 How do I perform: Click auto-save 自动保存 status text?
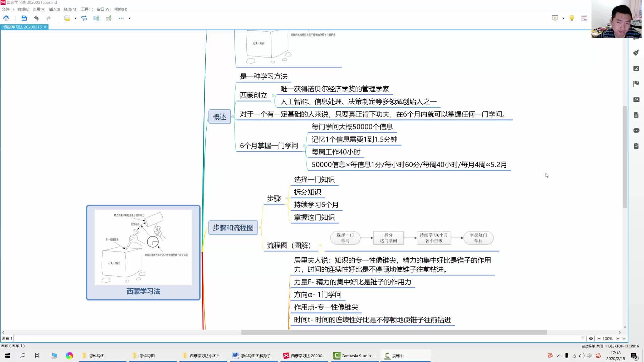coord(592,346)
